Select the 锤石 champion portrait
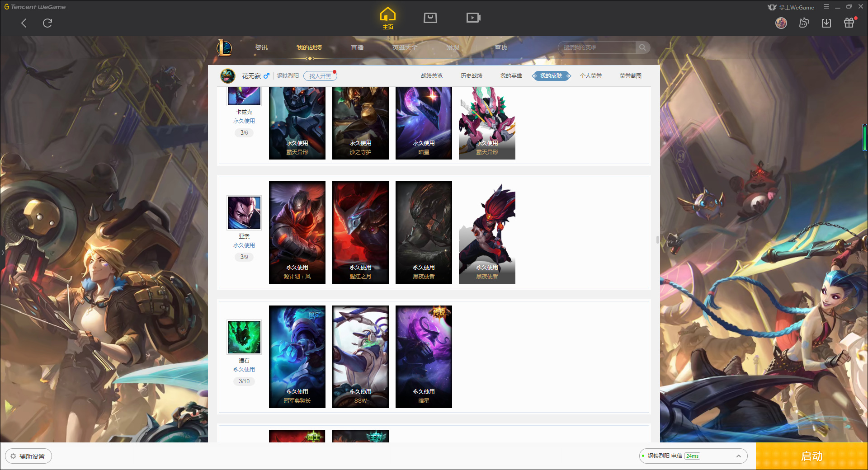The height and width of the screenshot is (470, 868). 244,337
